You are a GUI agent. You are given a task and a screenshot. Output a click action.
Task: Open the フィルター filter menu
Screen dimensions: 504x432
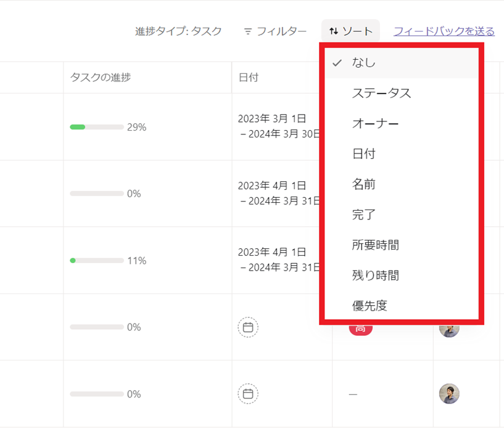[x=275, y=31]
